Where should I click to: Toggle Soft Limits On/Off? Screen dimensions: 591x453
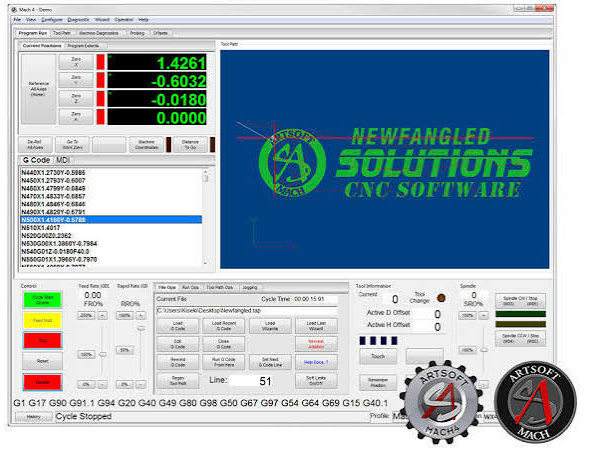316,381
